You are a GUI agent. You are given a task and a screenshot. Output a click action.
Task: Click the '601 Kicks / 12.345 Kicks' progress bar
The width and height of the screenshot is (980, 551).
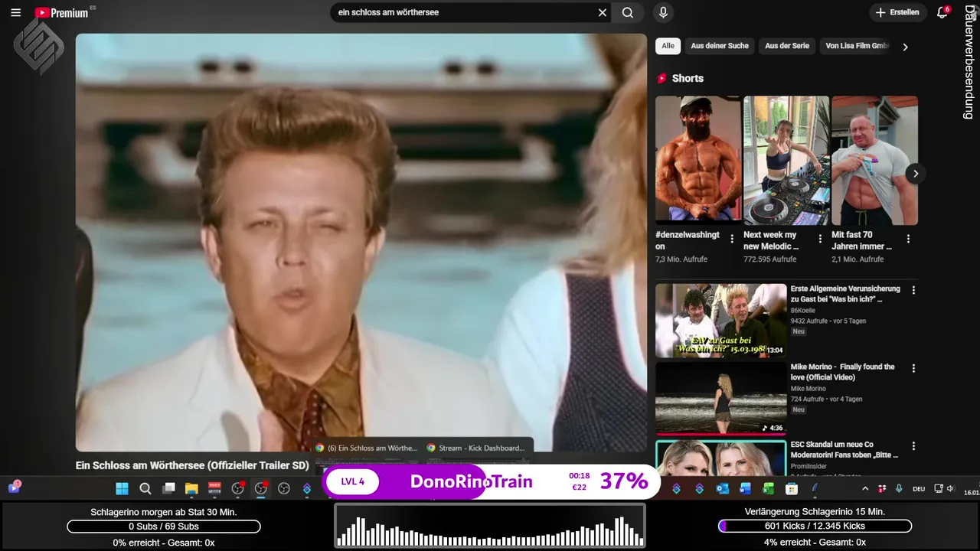(x=815, y=527)
